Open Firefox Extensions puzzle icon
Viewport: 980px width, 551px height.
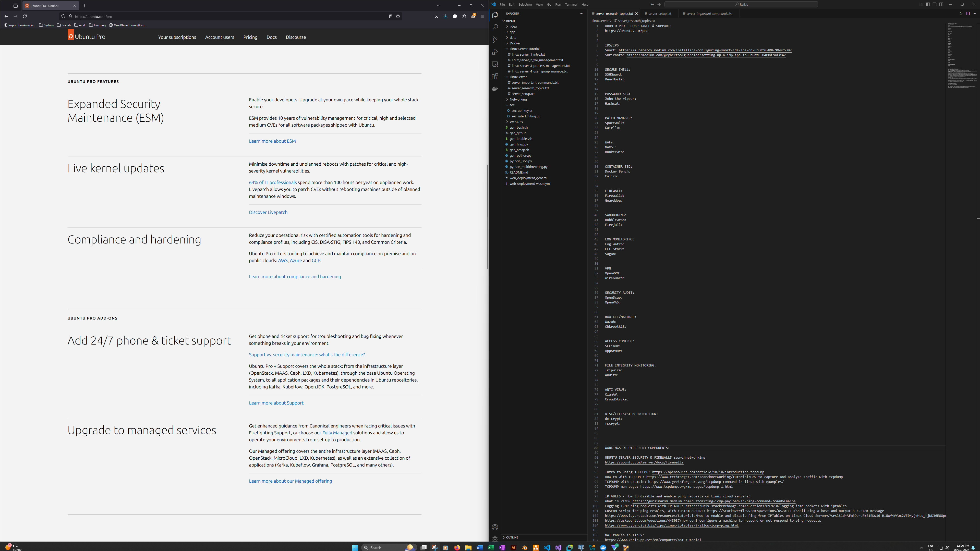click(464, 16)
